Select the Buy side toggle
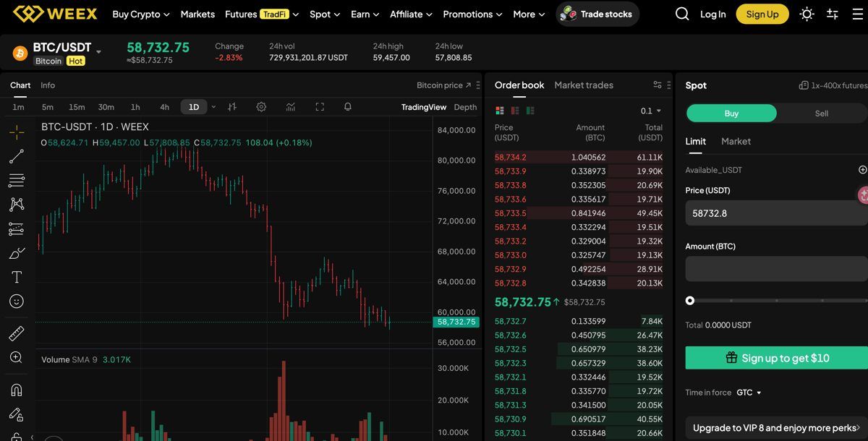 coord(731,114)
